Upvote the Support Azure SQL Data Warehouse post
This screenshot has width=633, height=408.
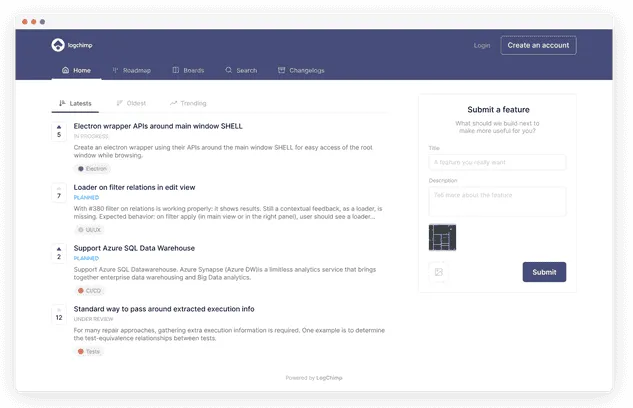(59, 253)
